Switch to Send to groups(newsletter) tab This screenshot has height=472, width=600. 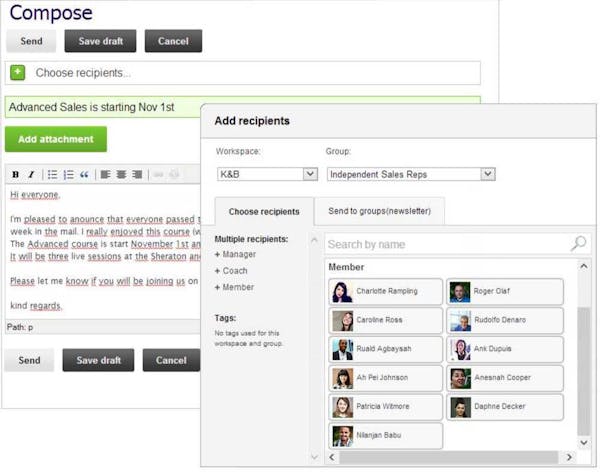pos(379,212)
